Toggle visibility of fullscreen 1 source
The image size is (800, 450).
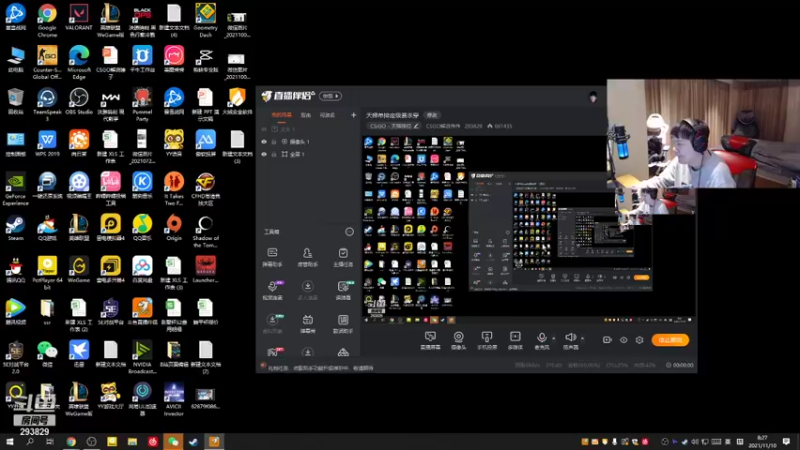264,154
